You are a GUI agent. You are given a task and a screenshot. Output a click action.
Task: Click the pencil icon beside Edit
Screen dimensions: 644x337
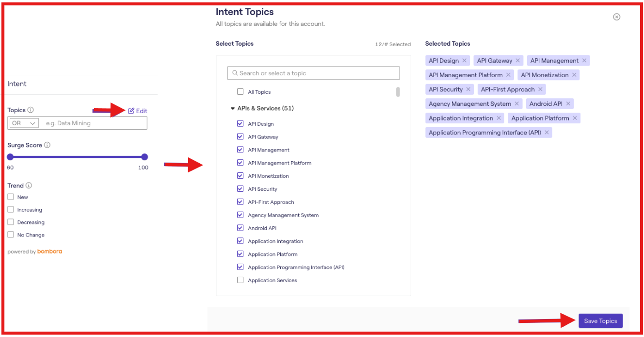(x=131, y=111)
